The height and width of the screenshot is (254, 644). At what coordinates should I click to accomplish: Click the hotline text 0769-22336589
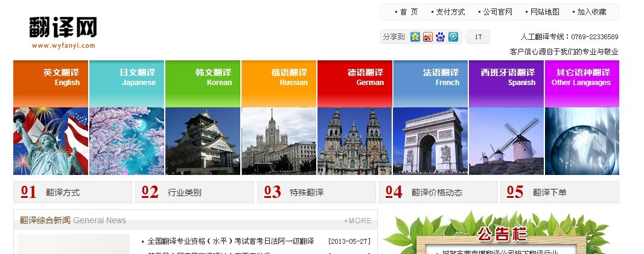[x=595, y=37]
